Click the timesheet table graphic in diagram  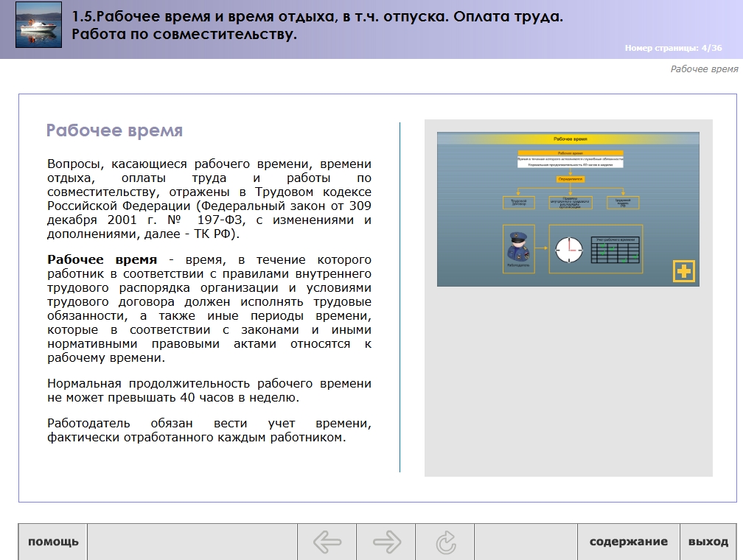pyautogui.click(x=615, y=250)
